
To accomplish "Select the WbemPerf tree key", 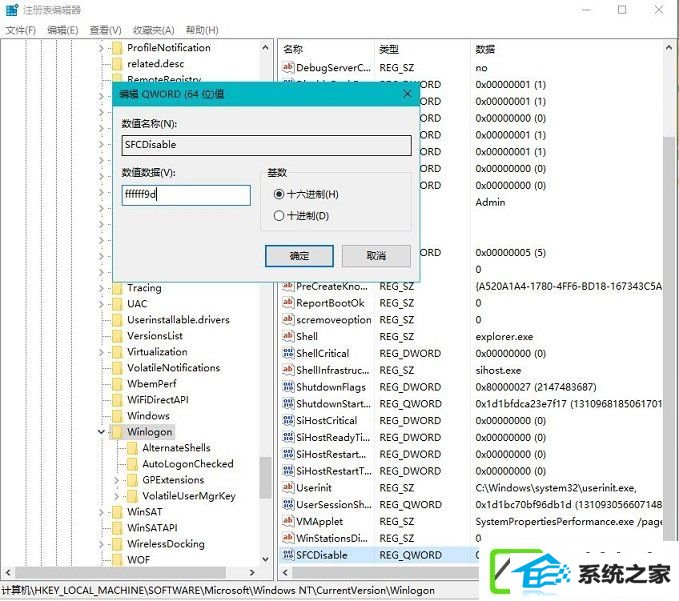I will click(x=152, y=384).
